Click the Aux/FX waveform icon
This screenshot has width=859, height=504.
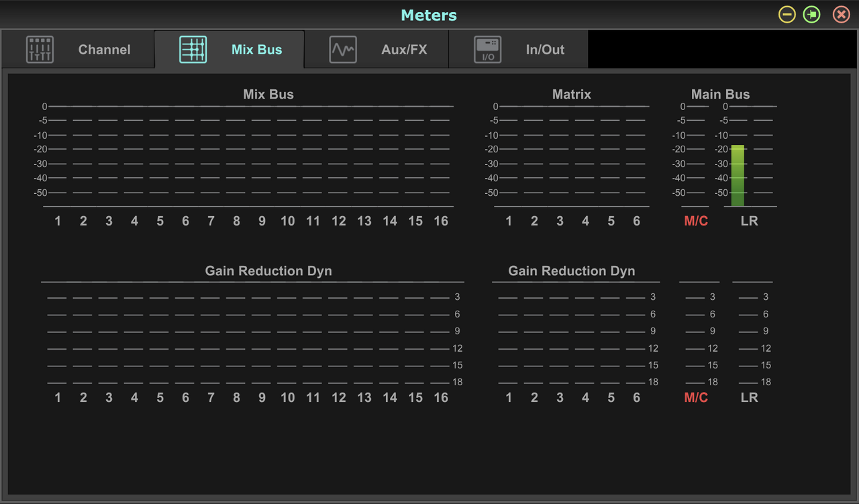343,50
